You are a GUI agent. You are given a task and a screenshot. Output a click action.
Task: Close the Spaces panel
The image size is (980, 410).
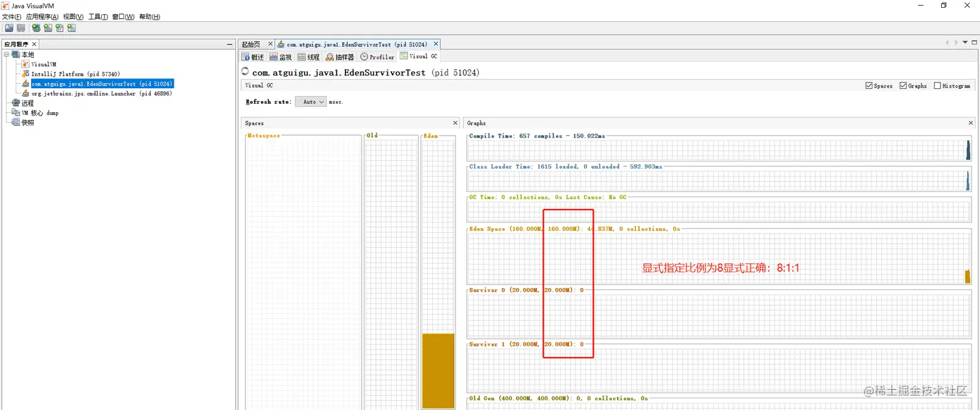[x=455, y=123]
